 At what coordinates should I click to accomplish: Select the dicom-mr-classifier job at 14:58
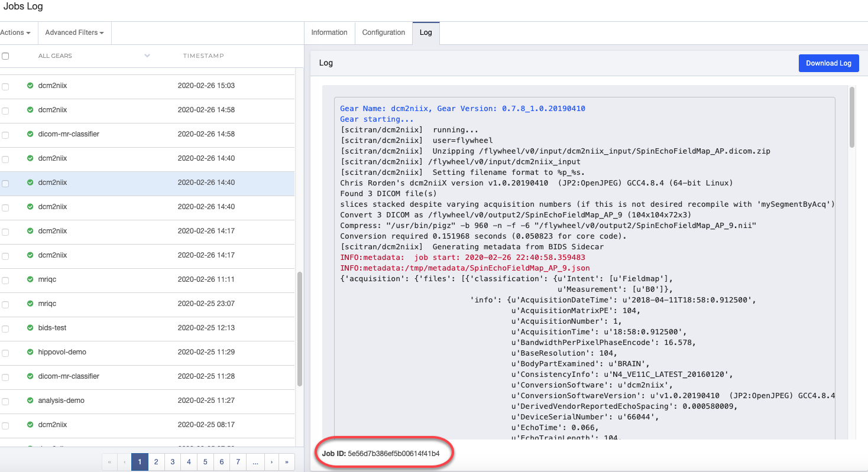point(147,134)
